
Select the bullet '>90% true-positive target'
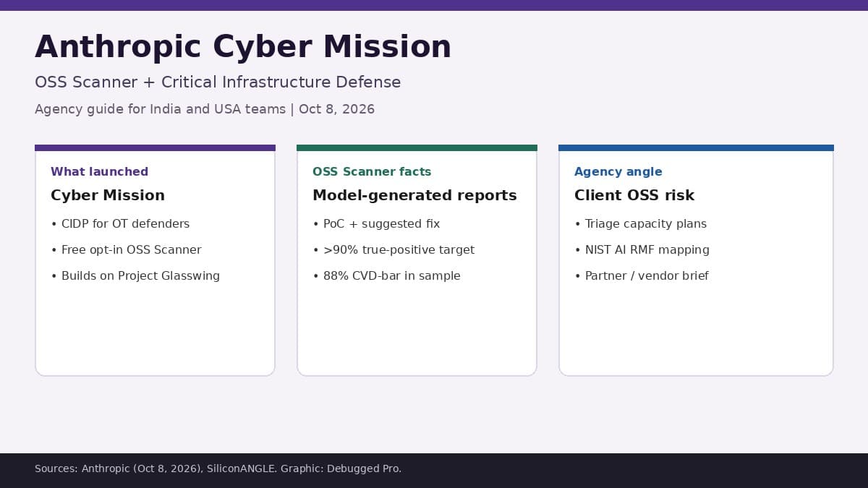point(393,250)
